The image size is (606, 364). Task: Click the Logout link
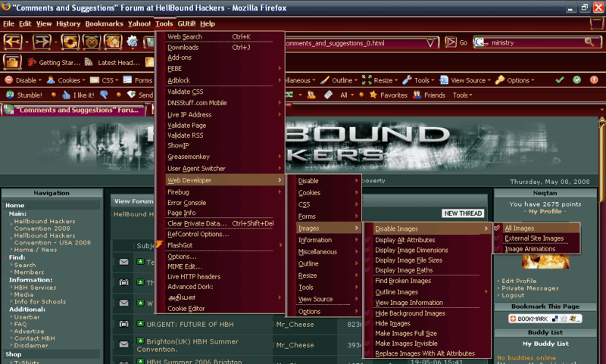click(x=513, y=295)
